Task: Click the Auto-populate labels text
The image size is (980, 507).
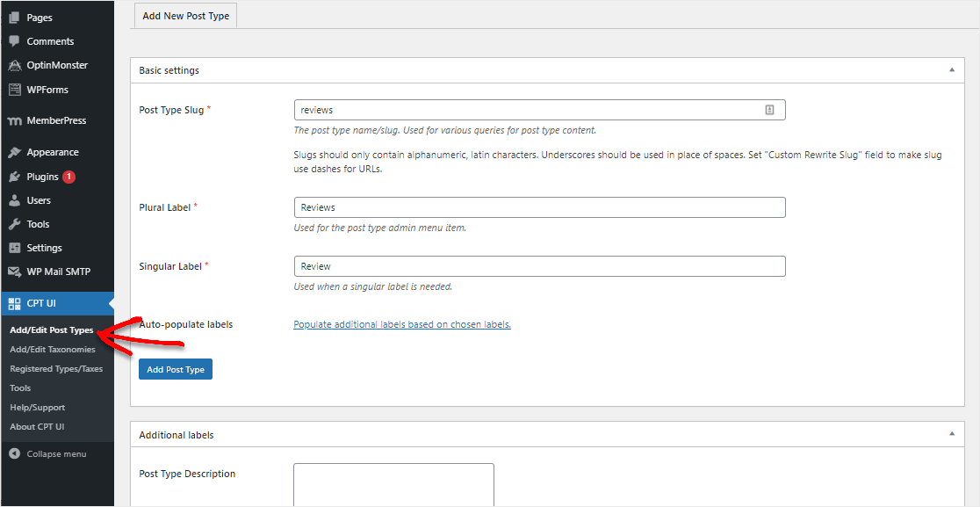Action: 185,324
